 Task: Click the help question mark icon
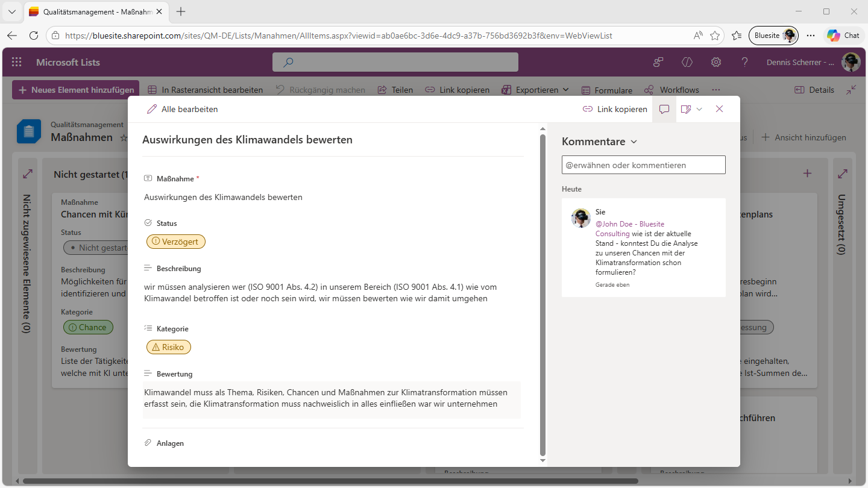(x=745, y=62)
